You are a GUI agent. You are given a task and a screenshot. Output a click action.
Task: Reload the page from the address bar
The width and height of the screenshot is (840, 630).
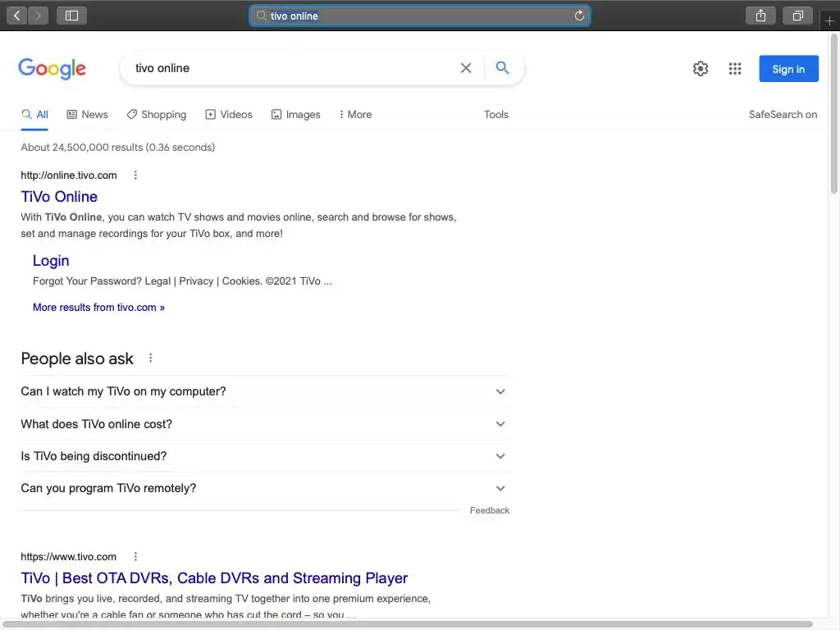(579, 16)
